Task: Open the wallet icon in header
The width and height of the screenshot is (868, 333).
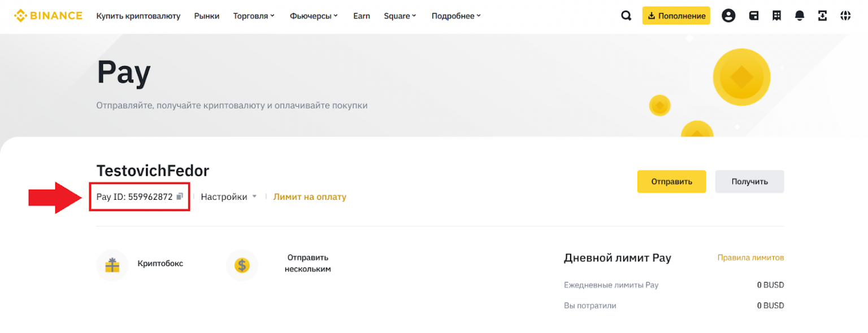Action: pos(754,16)
